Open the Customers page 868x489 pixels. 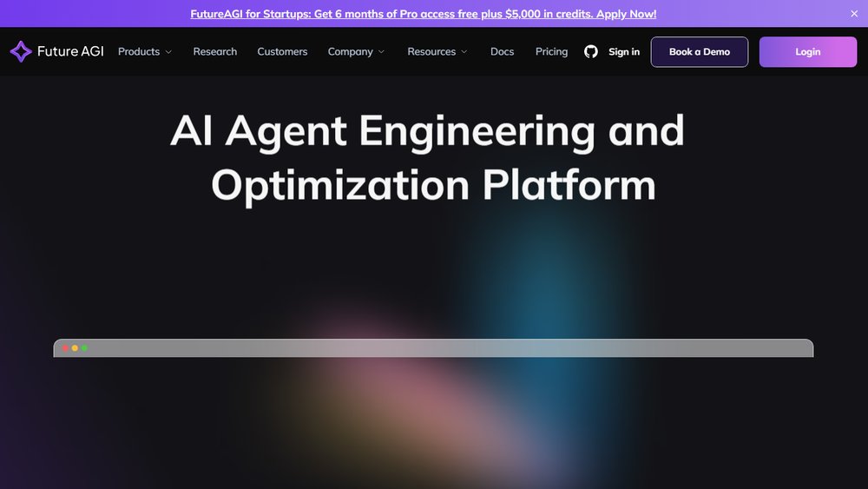point(282,51)
